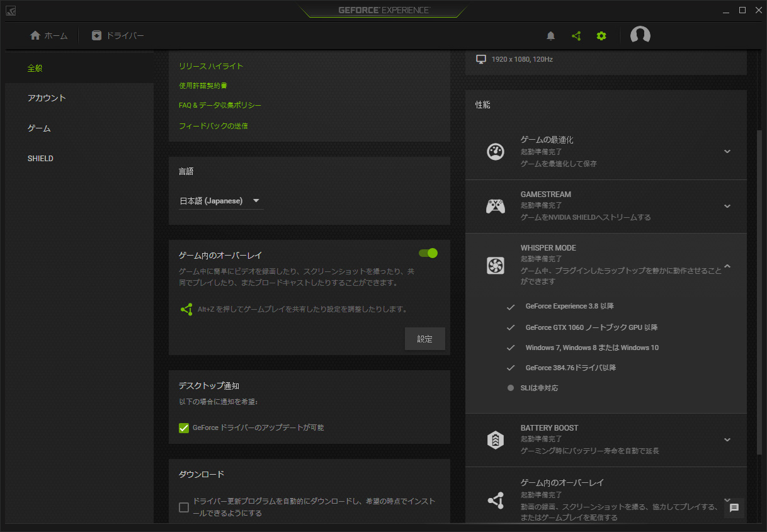The image size is (767, 532).
Task: Click the 設定 button for overlay
Action: [425, 339]
